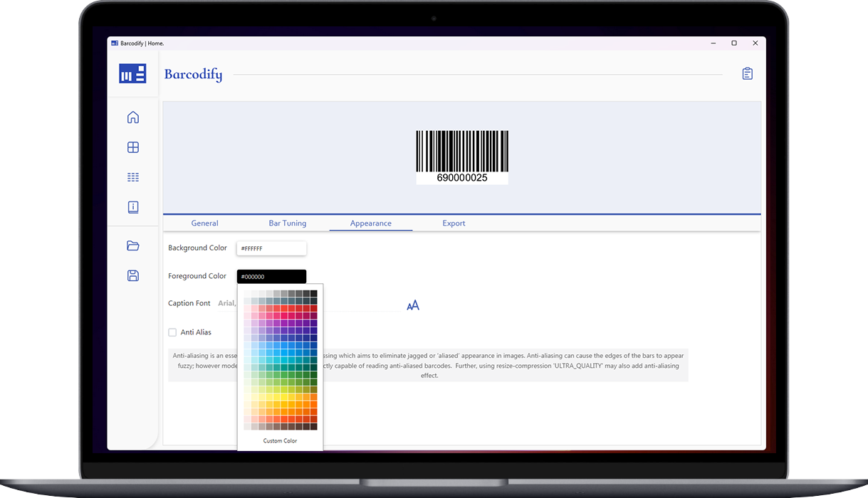Open the Home panel in sidebar

pos(133,117)
